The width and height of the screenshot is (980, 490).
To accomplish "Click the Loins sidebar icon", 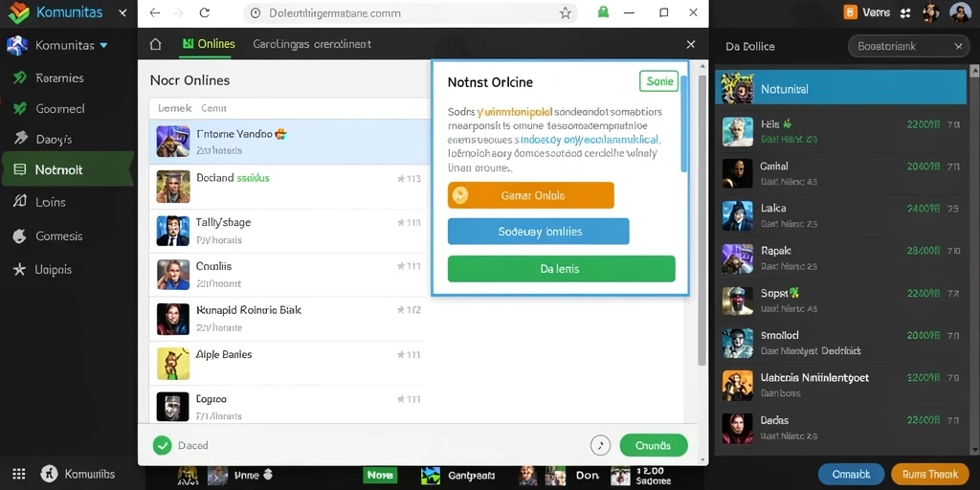I will (x=19, y=201).
